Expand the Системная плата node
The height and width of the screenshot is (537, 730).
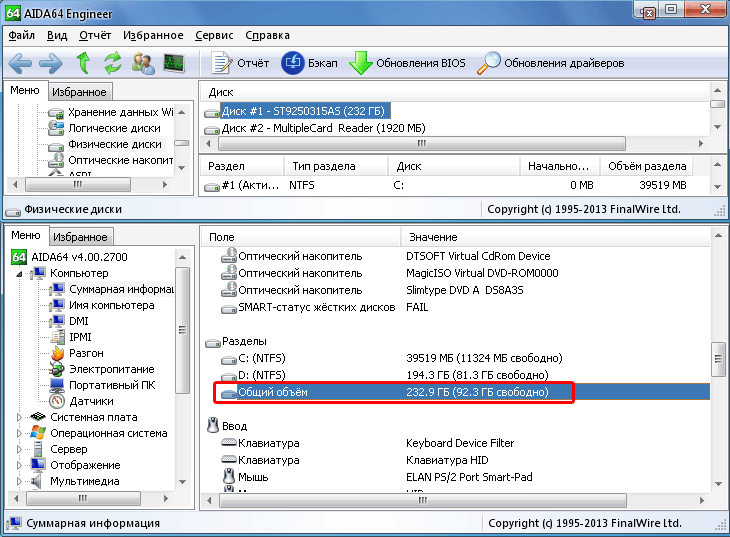click(19, 418)
